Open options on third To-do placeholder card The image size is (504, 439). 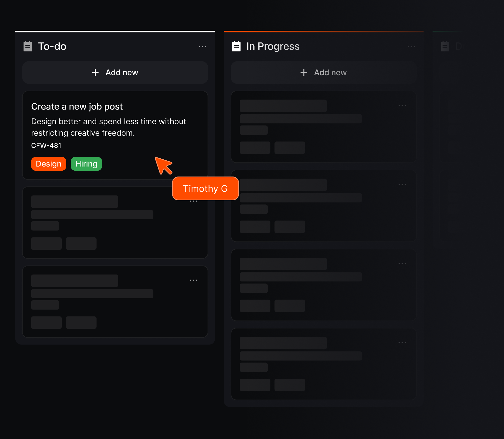pyautogui.click(x=194, y=280)
